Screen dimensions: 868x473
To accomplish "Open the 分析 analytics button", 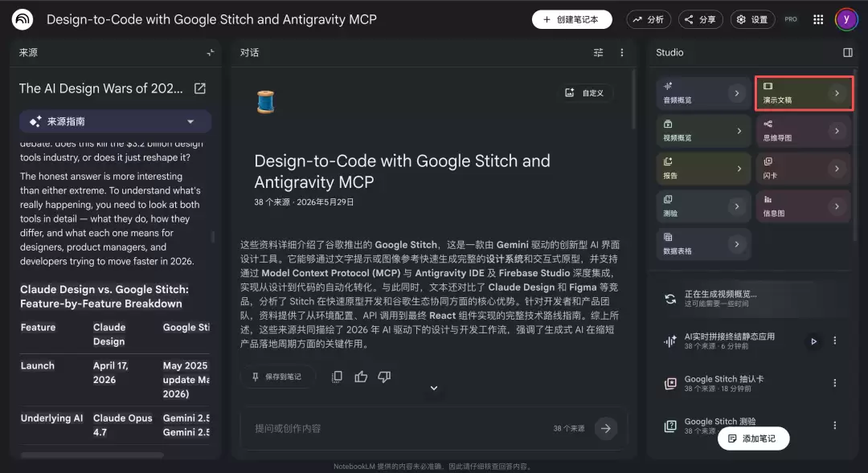I will [x=649, y=19].
